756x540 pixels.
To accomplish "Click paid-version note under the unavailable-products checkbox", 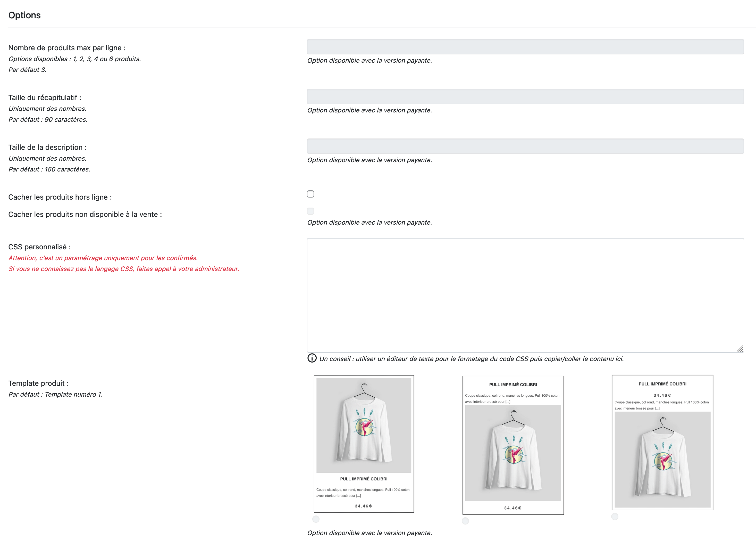I will pos(369,223).
